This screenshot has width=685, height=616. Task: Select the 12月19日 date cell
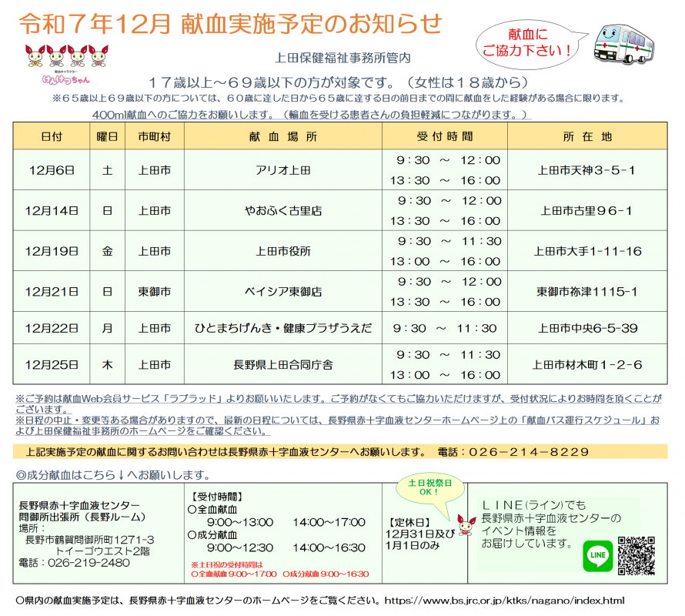pyautogui.click(x=52, y=251)
